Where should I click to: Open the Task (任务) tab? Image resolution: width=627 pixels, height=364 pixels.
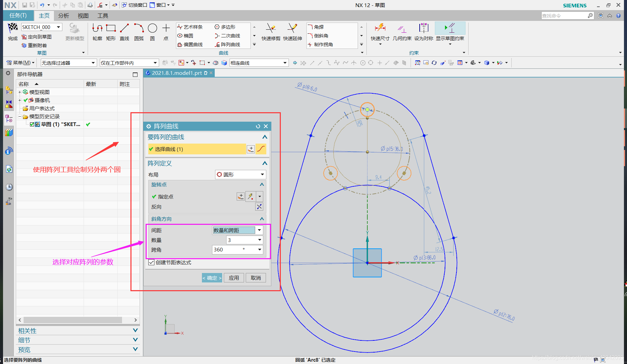[18, 16]
